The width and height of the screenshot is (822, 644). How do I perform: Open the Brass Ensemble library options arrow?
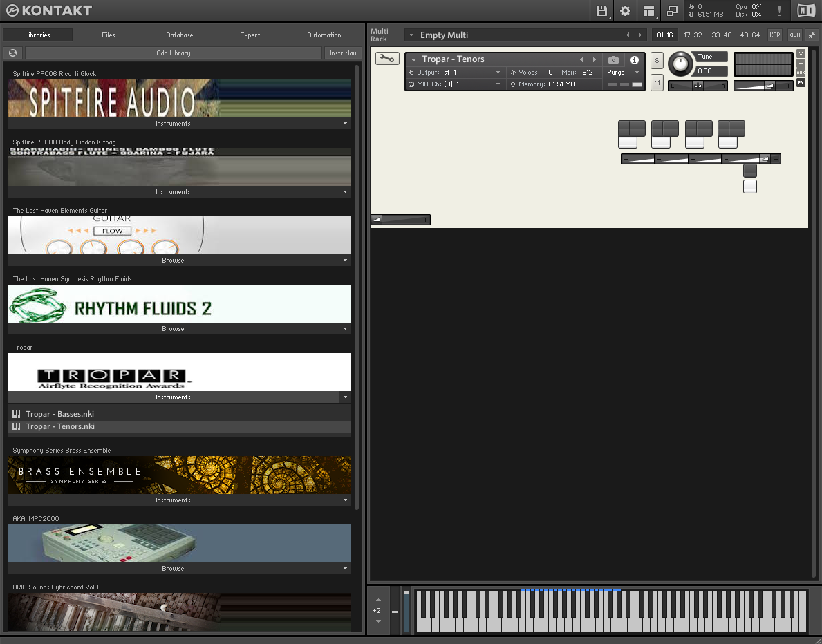[345, 500]
